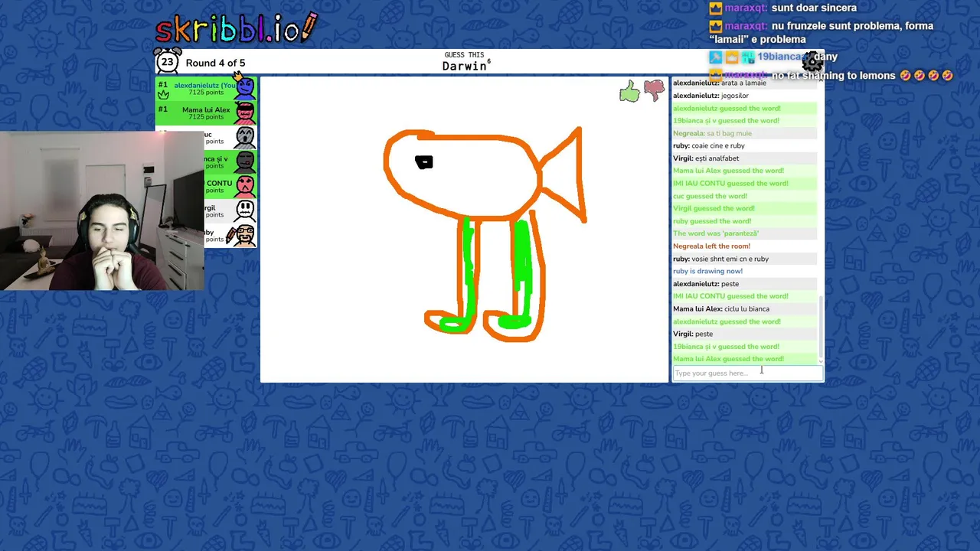Screen dimensions: 980x551
Task: Select the Mama lui Alex player row
Action: (206, 113)
